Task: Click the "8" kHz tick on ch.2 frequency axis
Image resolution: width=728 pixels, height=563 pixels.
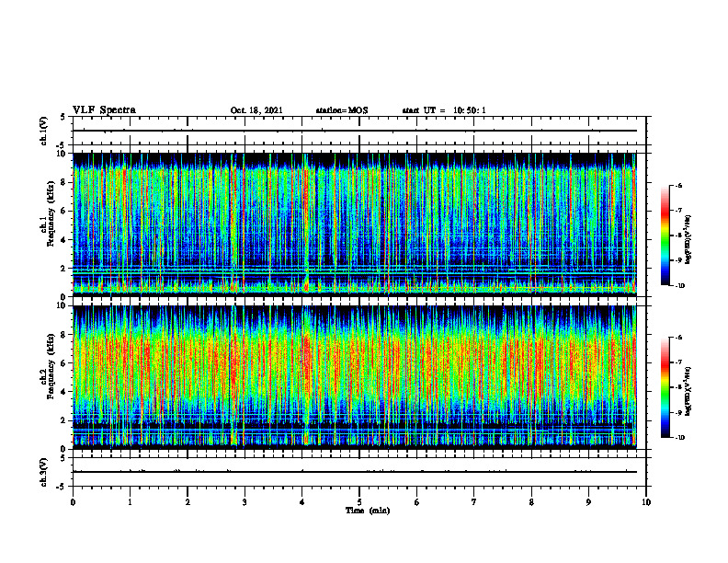Action: [x=65, y=335]
